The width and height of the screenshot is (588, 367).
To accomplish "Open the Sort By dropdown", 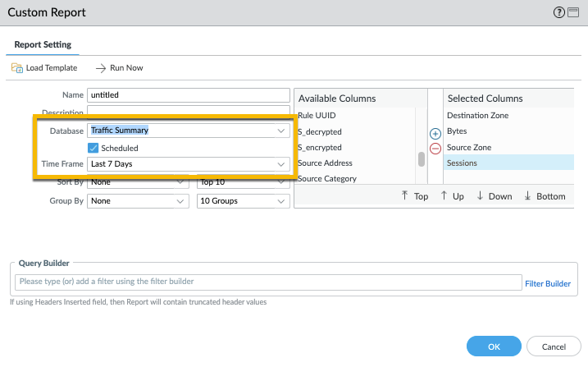I will (x=139, y=181).
